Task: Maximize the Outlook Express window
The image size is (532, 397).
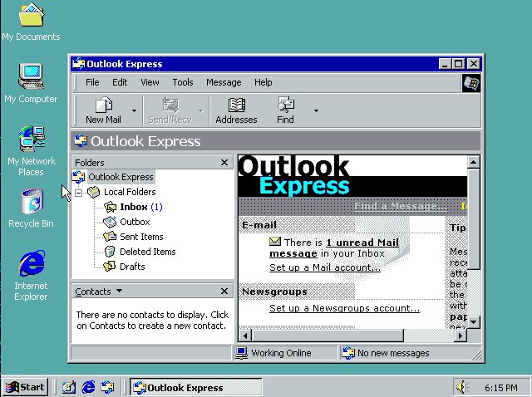Action: [x=459, y=64]
